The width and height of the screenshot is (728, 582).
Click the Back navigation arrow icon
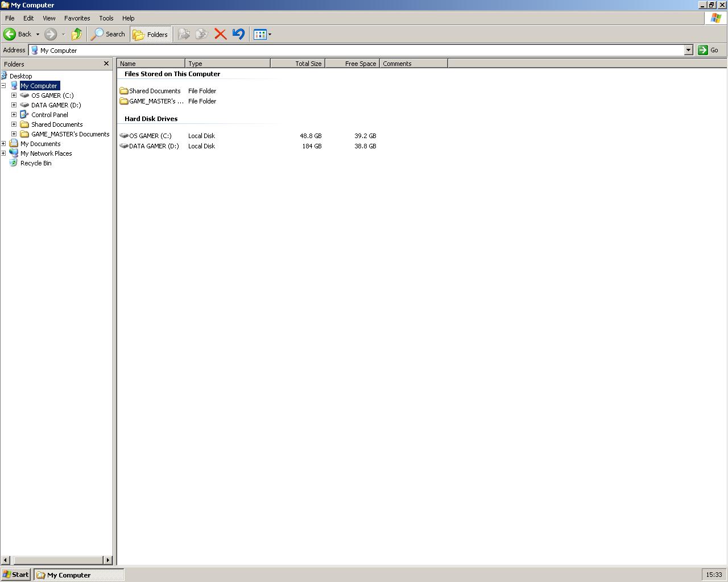[10, 34]
